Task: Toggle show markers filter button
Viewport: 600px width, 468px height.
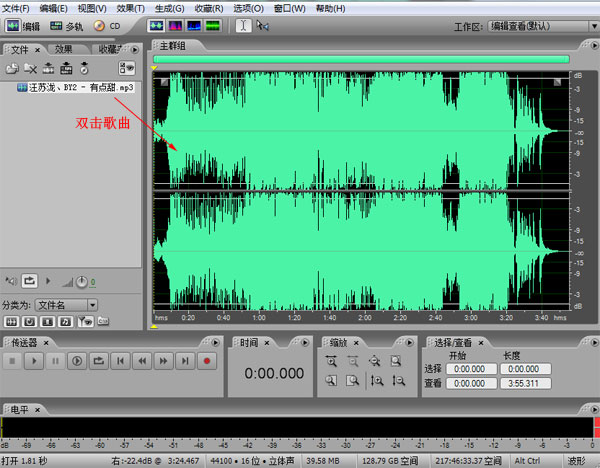Action: pos(85,322)
